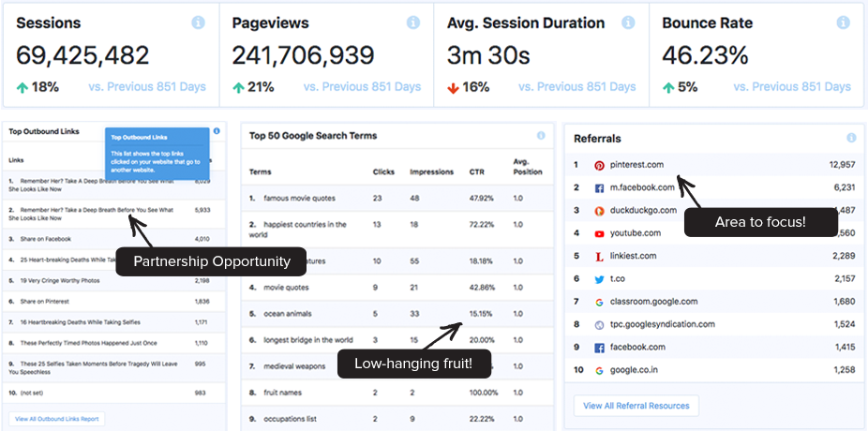Click '16 Heartbreaking Deaths While Taking Selfies'
The image size is (868, 431).
point(81,322)
